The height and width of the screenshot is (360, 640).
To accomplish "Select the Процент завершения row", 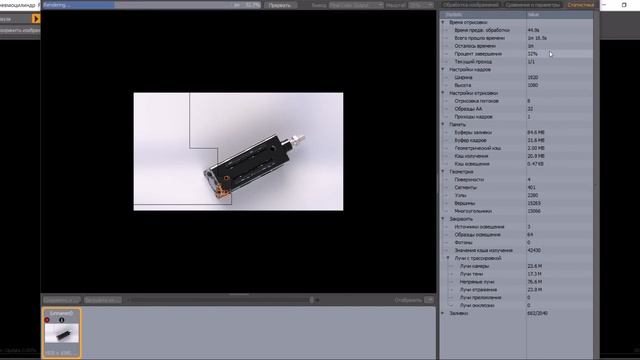I will tap(517, 54).
